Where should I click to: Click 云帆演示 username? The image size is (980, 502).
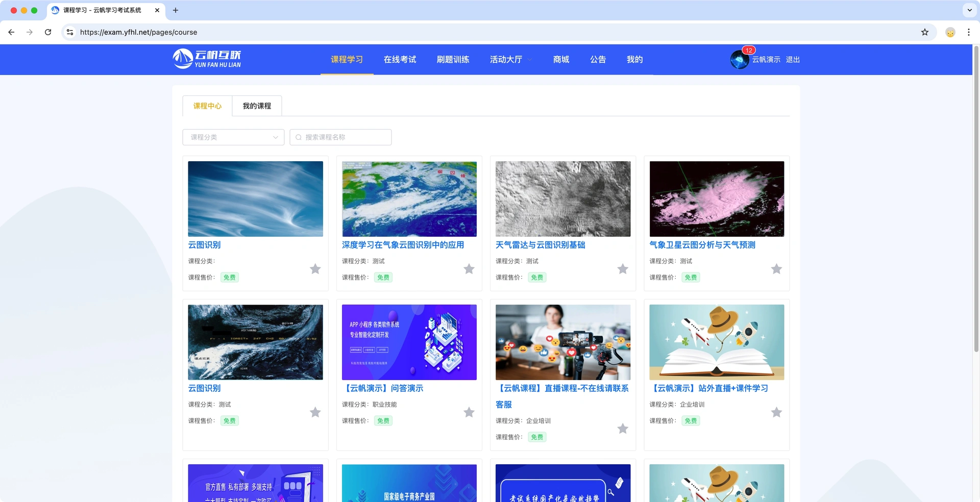[x=766, y=60]
